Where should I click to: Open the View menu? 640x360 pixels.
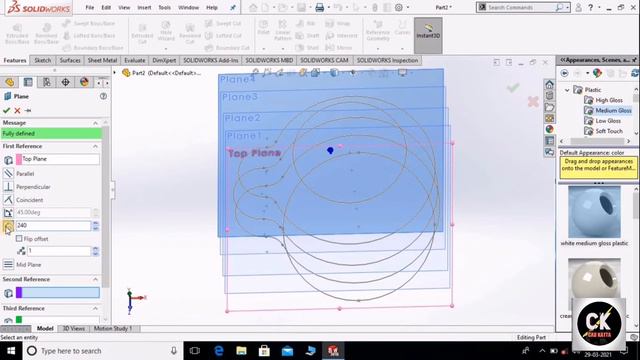(124, 7)
